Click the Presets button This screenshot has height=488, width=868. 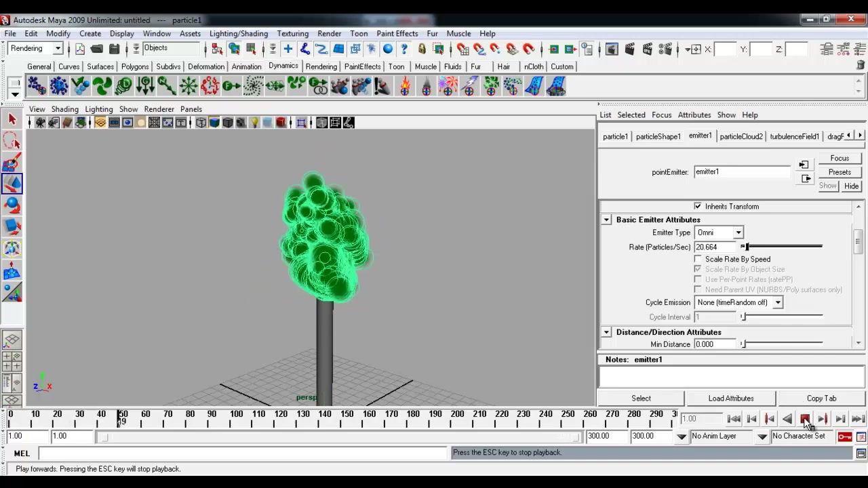840,172
